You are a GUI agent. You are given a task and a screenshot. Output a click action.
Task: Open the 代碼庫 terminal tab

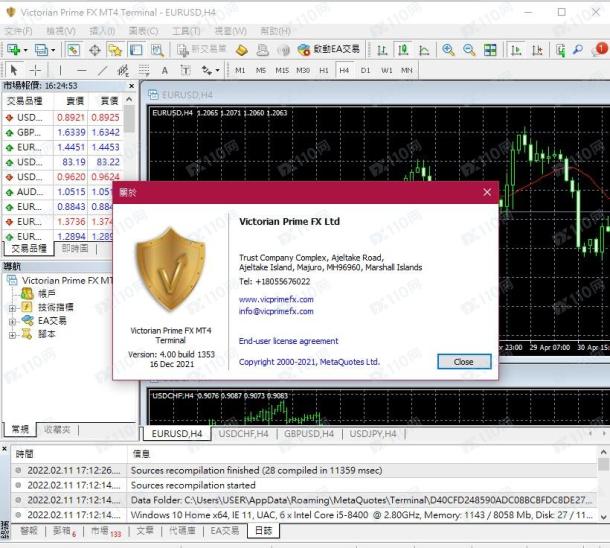(x=182, y=530)
